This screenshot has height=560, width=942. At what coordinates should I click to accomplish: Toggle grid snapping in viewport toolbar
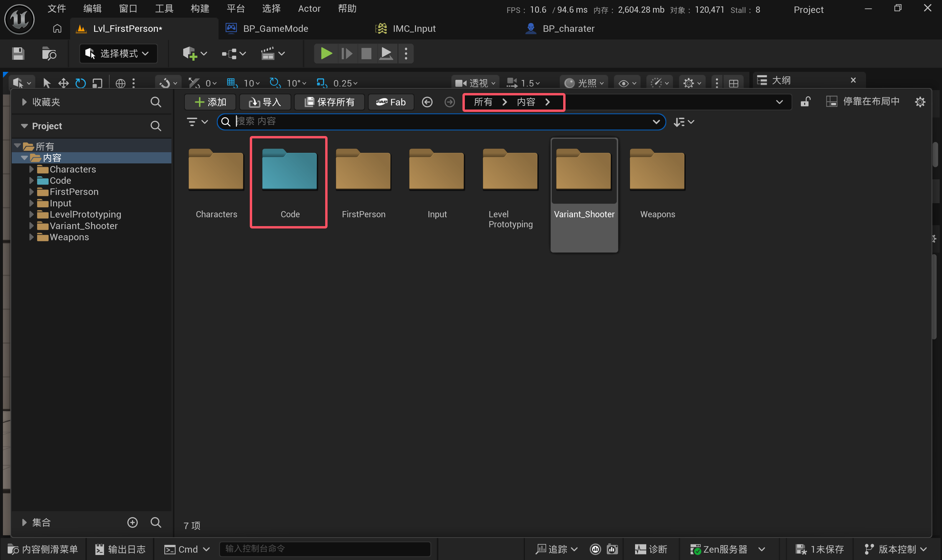pos(231,83)
